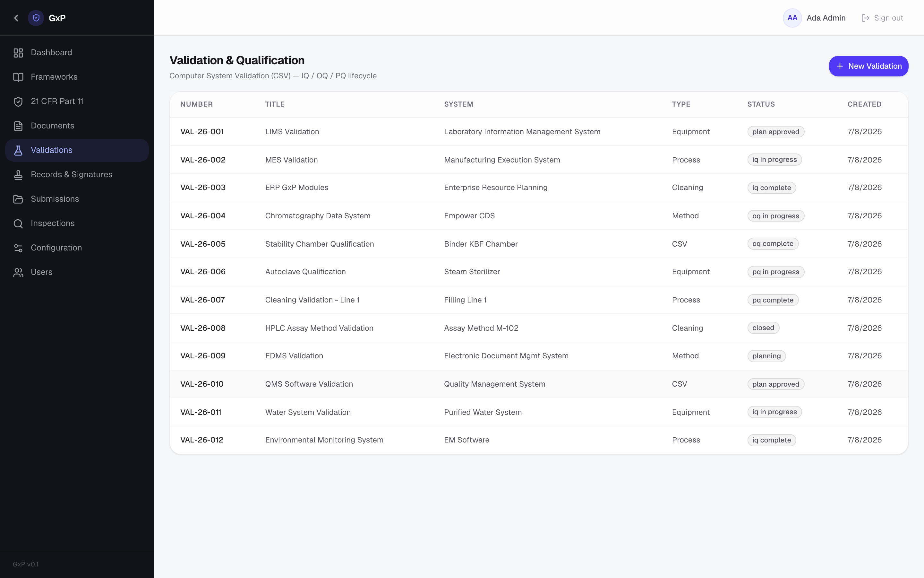The image size is (924, 578).
Task: Open the Inspections page
Action: pyautogui.click(x=77, y=223)
